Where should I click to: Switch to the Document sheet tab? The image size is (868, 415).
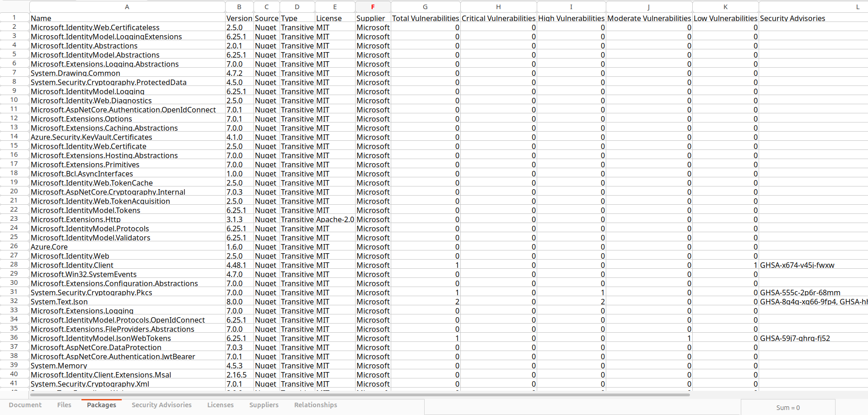pos(25,405)
